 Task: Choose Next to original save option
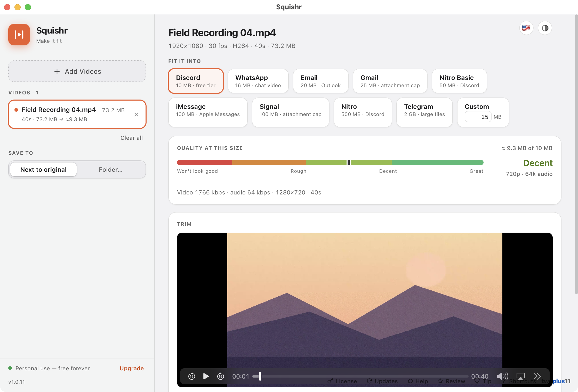click(x=43, y=169)
